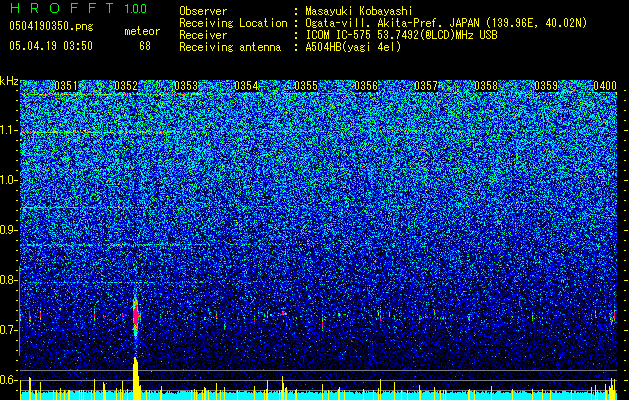
Task: Click observer name Masayuki Kobayashi
Action: [359, 11]
